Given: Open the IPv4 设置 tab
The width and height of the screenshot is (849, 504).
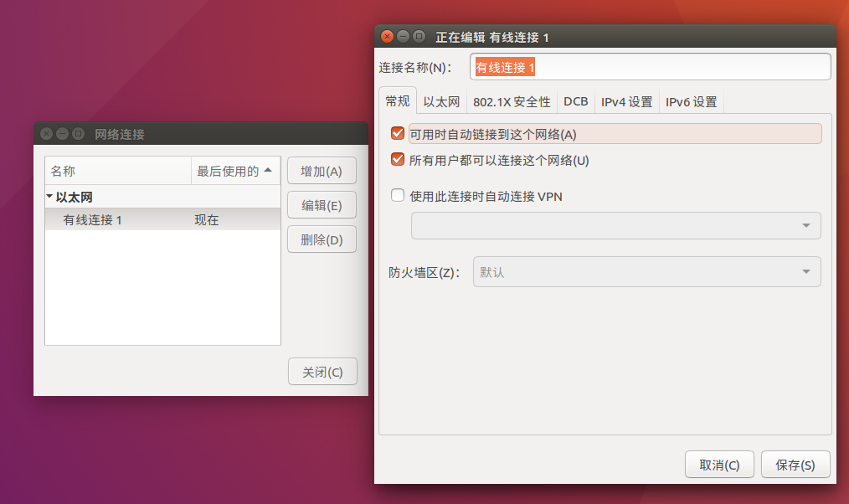Looking at the screenshot, I should [x=626, y=102].
